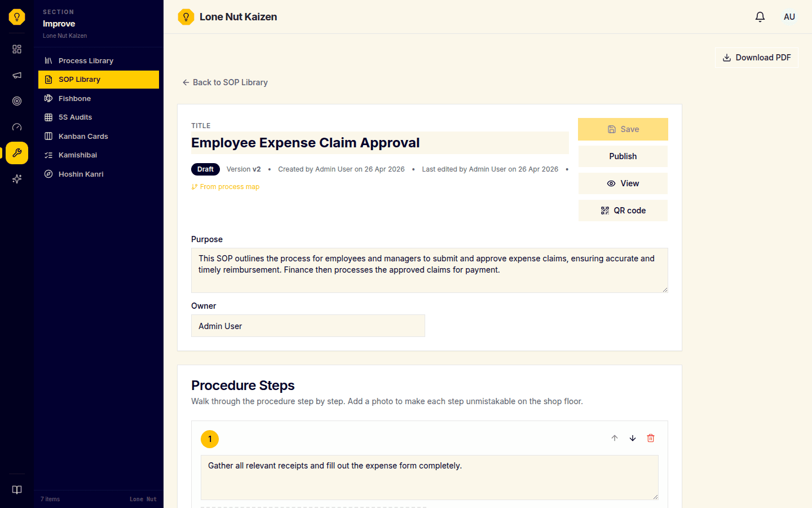Click 'Created by Admin User' metadata text
The image size is (812, 508).
(x=341, y=169)
